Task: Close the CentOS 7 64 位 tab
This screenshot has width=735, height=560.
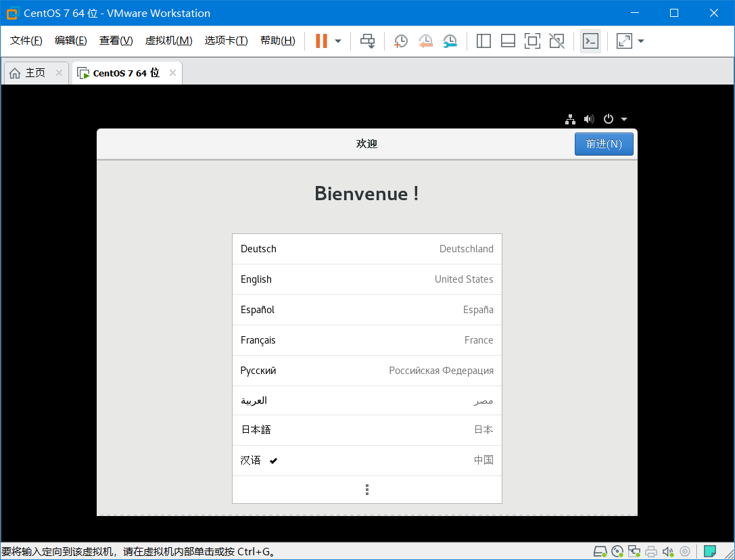Action: [x=172, y=72]
